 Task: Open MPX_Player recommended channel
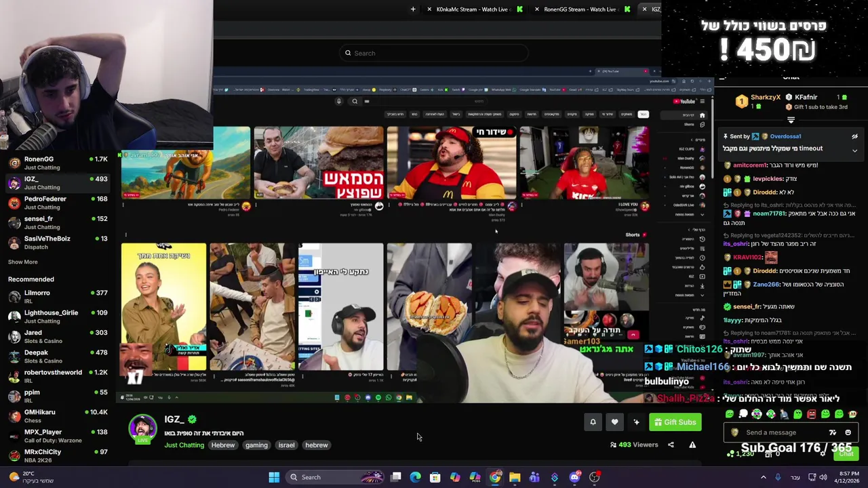58,436
